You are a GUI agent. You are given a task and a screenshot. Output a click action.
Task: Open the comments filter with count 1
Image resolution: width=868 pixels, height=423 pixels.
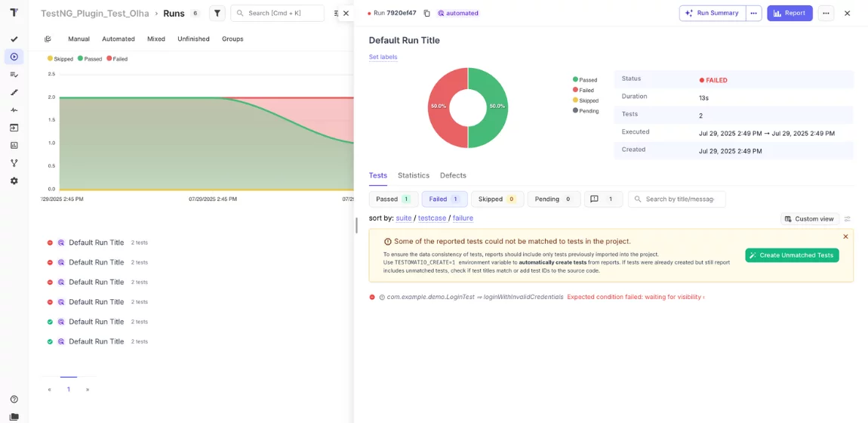point(603,199)
